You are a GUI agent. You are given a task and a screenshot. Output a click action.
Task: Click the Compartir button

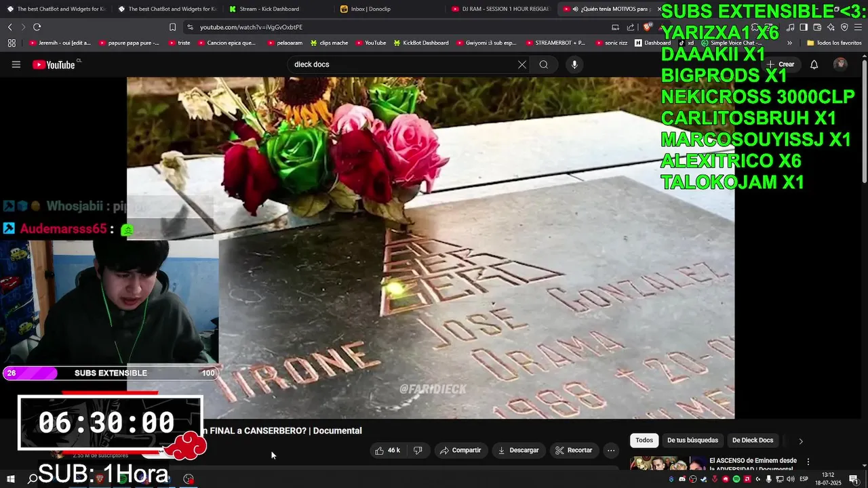(x=460, y=450)
